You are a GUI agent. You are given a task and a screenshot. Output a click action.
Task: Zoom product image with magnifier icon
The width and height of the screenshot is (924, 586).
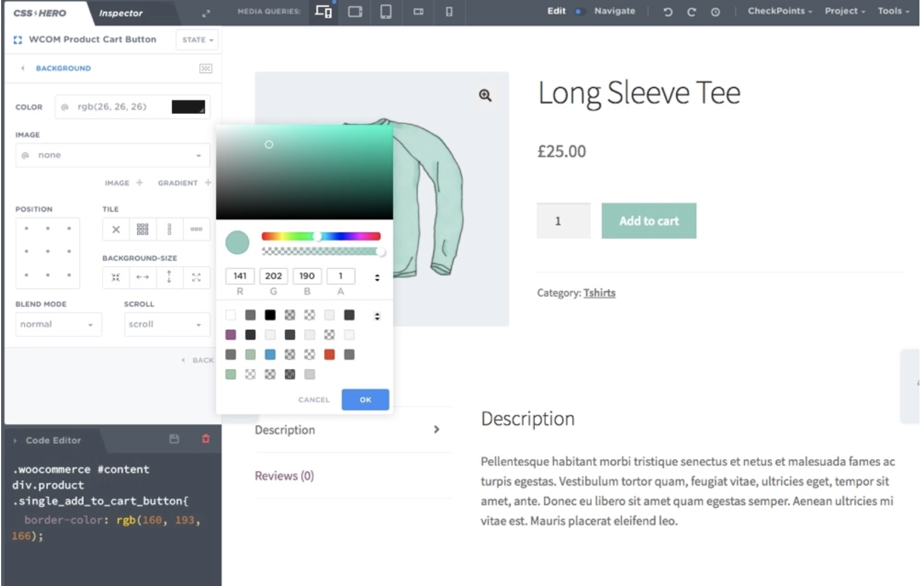[x=485, y=95]
